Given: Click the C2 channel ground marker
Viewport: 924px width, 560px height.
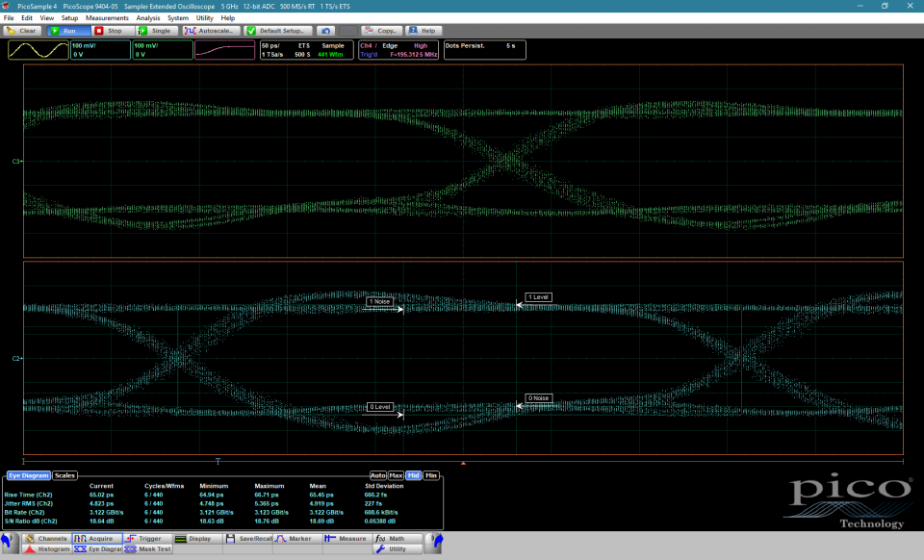Looking at the screenshot, I should point(16,358).
